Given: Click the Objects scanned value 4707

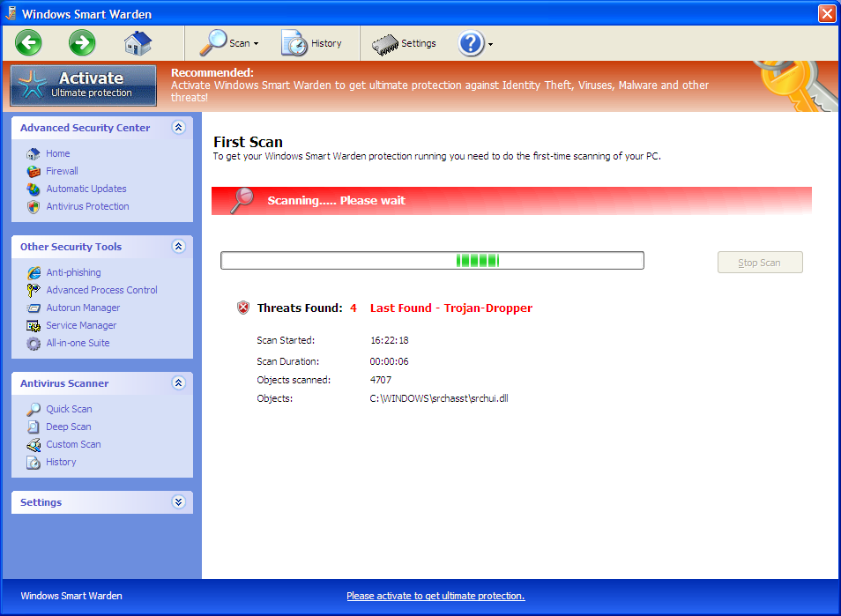Looking at the screenshot, I should coord(380,380).
